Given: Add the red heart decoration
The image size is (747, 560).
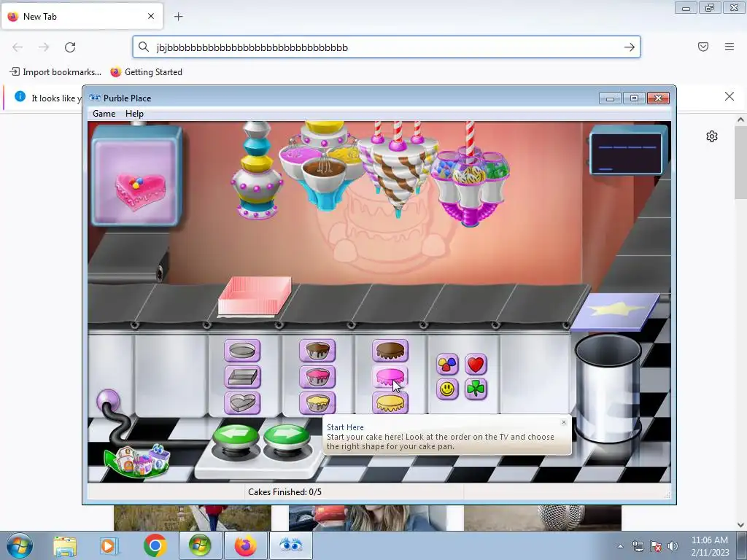Looking at the screenshot, I should pyautogui.click(x=476, y=365).
